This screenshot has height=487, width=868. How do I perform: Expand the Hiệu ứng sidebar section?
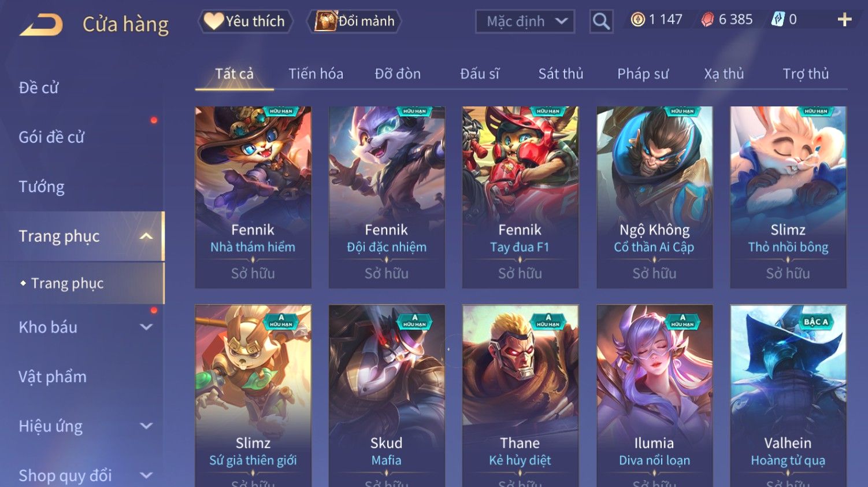point(146,426)
